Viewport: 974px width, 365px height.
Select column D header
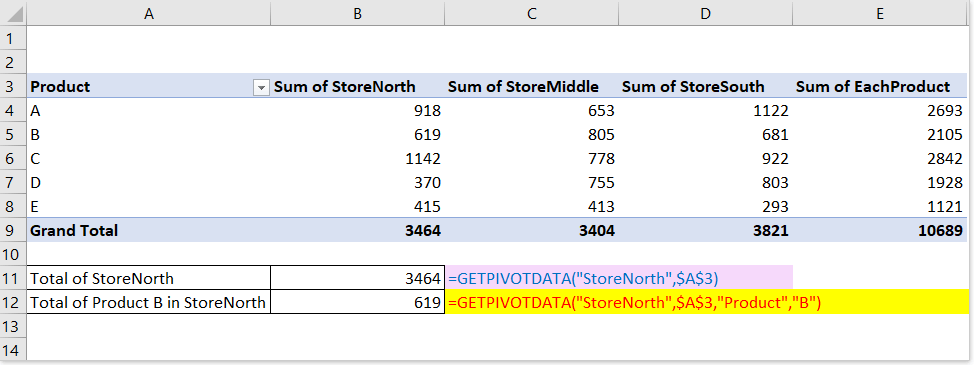(x=706, y=13)
